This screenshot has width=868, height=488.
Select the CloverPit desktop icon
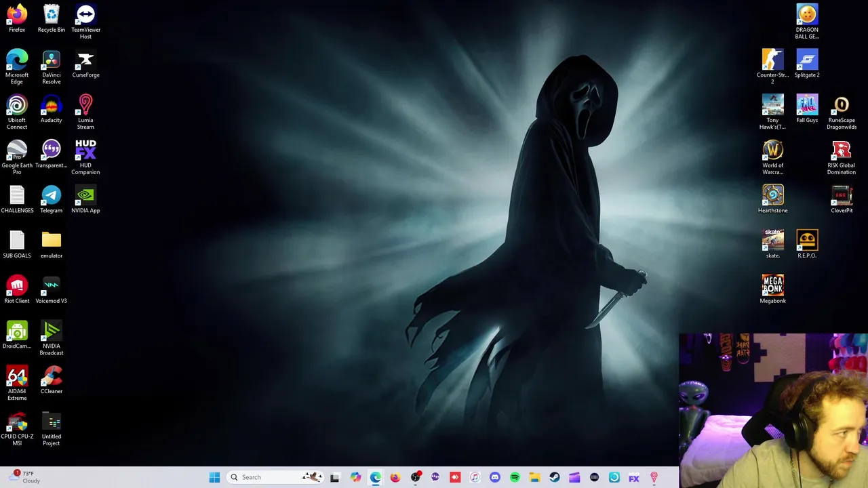[x=842, y=199]
